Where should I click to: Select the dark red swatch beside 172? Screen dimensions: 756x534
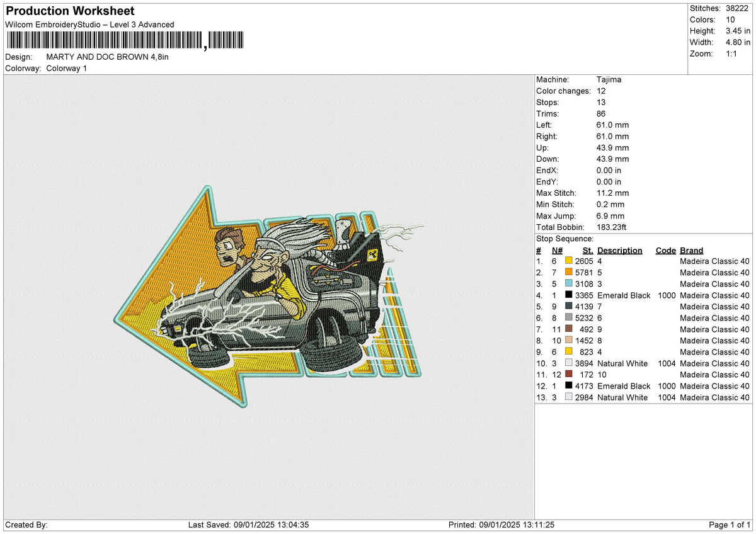click(x=569, y=375)
